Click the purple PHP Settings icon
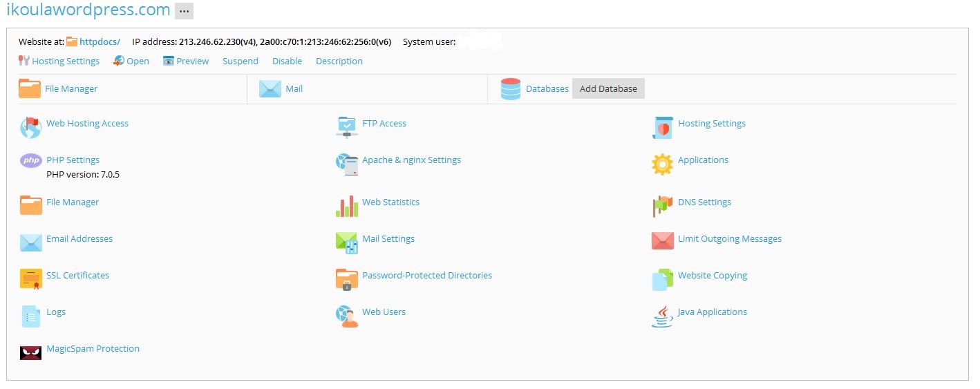Screen dimensions: 980x389 coord(31,161)
